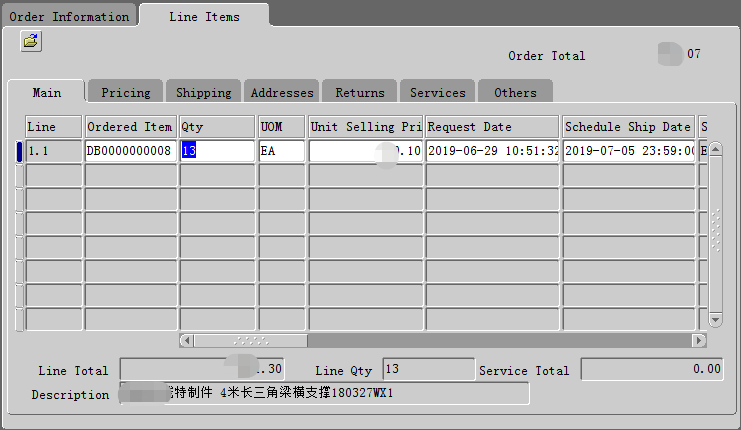Click the Line Qty field
741x430 pixels.
point(429,369)
